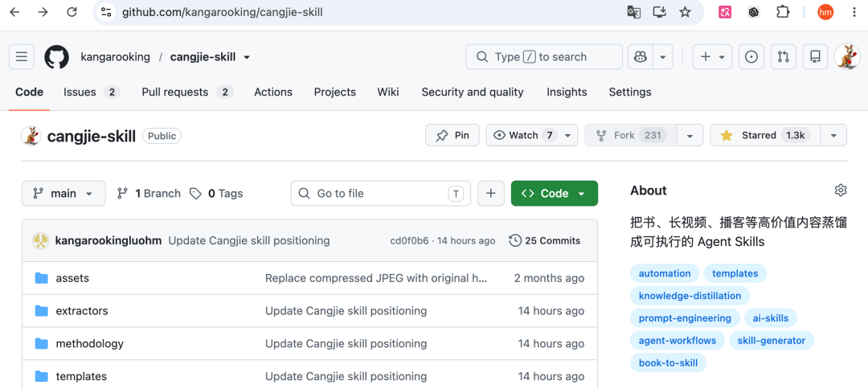The image size is (868, 389).
Task: Click the translate page icon in address bar
Action: [x=633, y=12]
